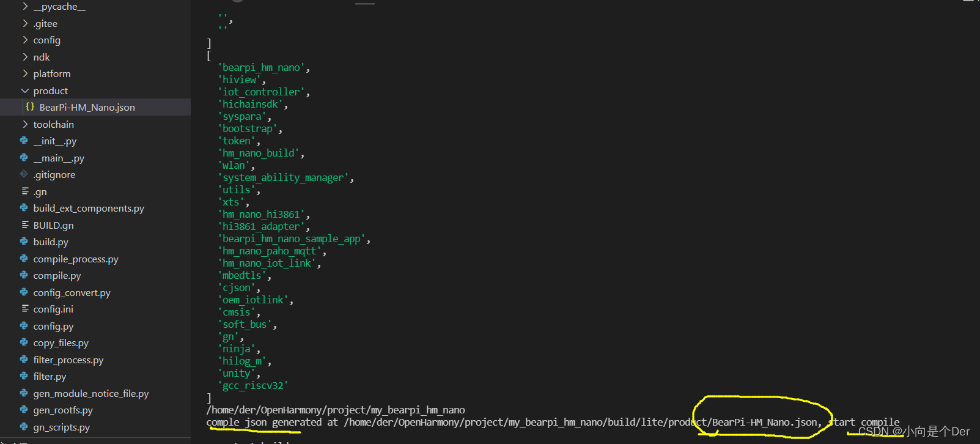Image resolution: width=980 pixels, height=444 pixels.
Task: Click the Python icon beside compile_process.py
Action: point(24,259)
